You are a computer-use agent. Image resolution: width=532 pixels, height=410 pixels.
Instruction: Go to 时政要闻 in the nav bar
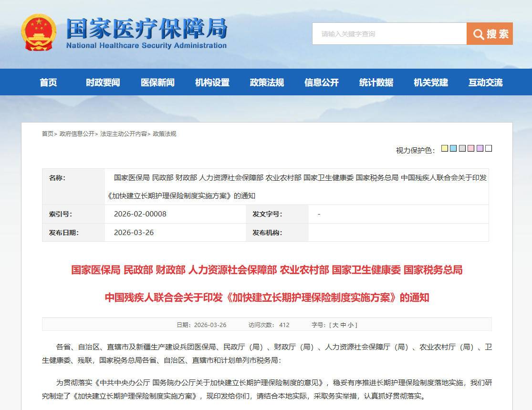[103, 82]
